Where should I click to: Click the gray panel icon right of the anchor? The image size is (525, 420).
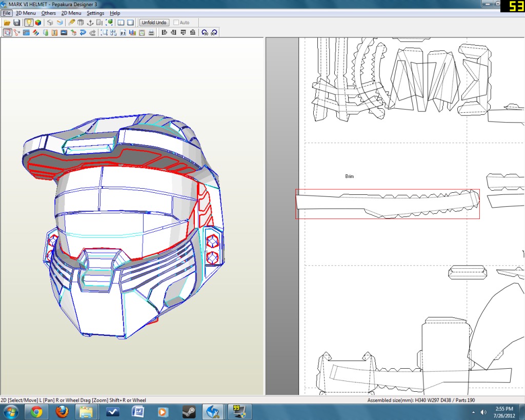coord(99,23)
